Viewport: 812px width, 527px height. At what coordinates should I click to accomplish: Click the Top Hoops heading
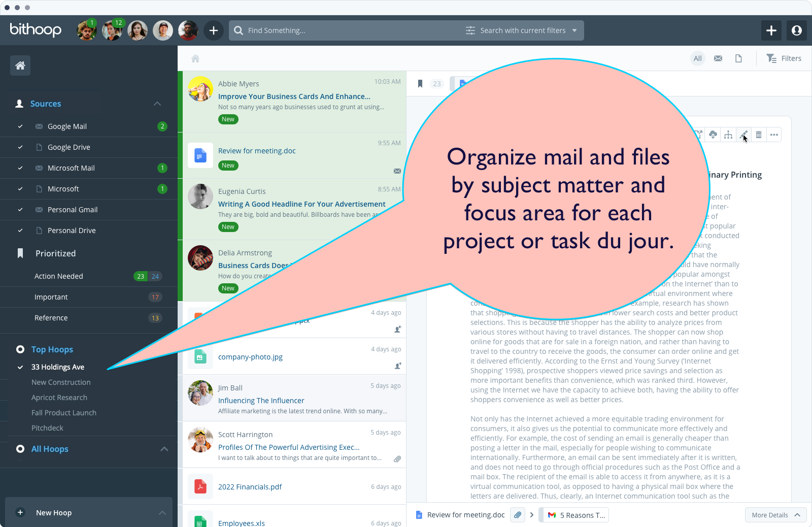(52, 349)
